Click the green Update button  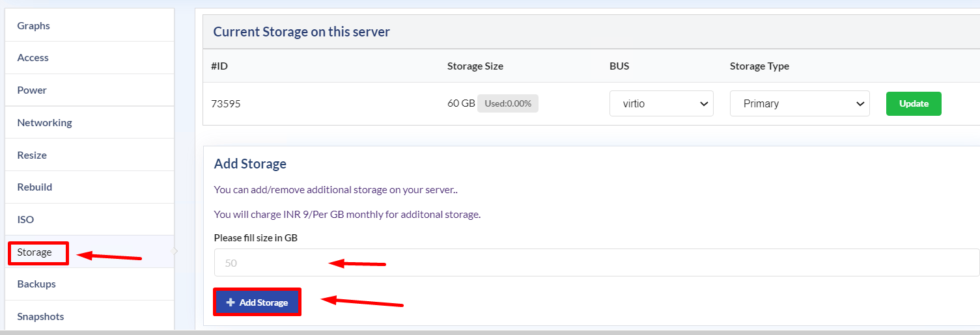click(x=914, y=104)
